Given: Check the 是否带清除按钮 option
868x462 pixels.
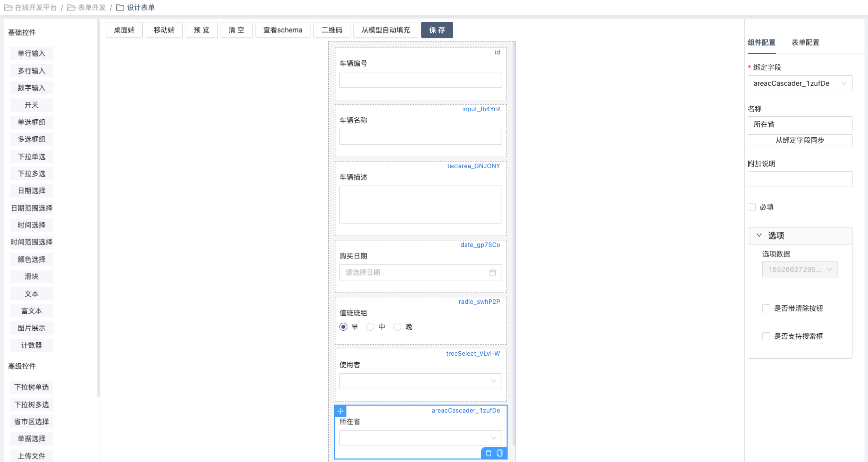Looking at the screenshot, I should [x=766, y=308].
